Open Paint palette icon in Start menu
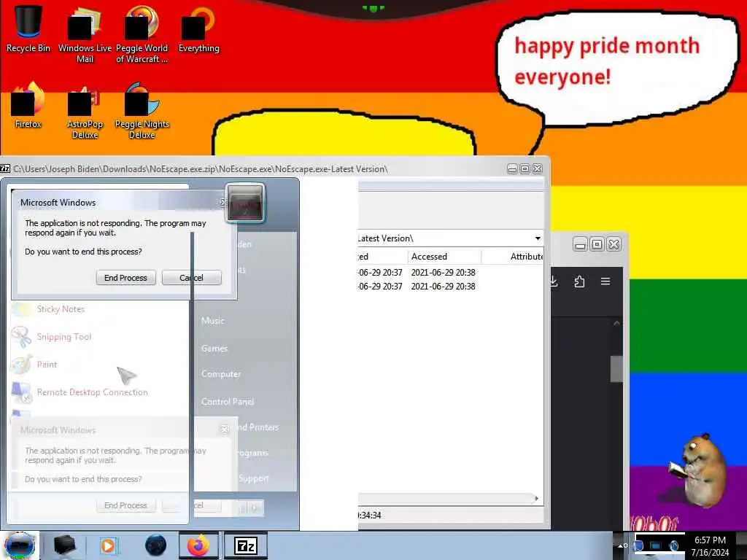The width and height of the screenshot is (747, 560). [x=21, y=365]
